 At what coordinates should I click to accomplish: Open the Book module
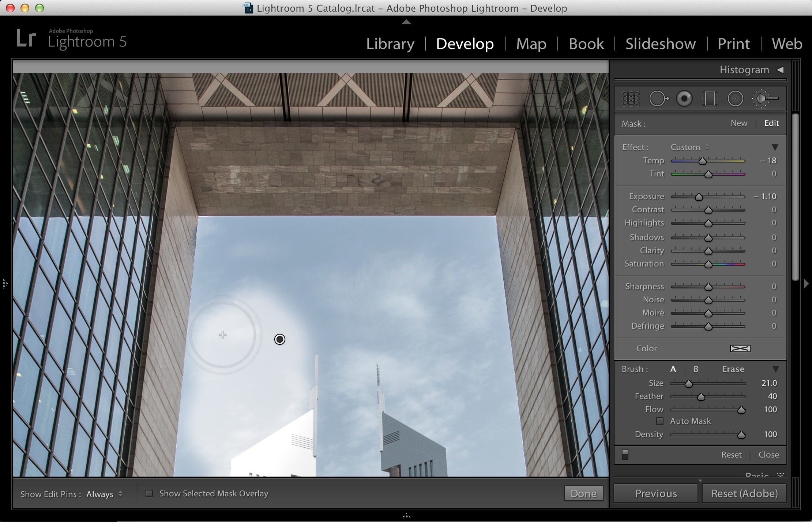[x=586, y=44]
